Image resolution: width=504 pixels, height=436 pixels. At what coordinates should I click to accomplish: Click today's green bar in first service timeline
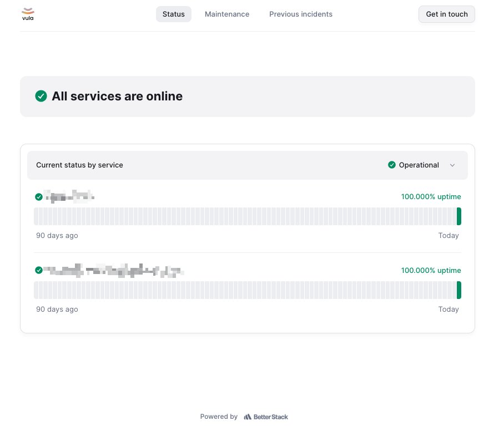point(459,216)
